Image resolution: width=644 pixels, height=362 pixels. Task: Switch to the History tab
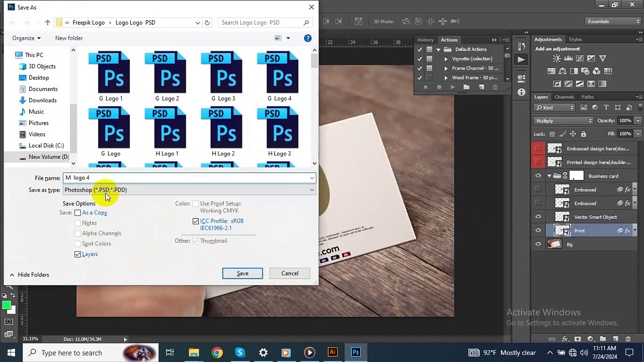[425, 40]
